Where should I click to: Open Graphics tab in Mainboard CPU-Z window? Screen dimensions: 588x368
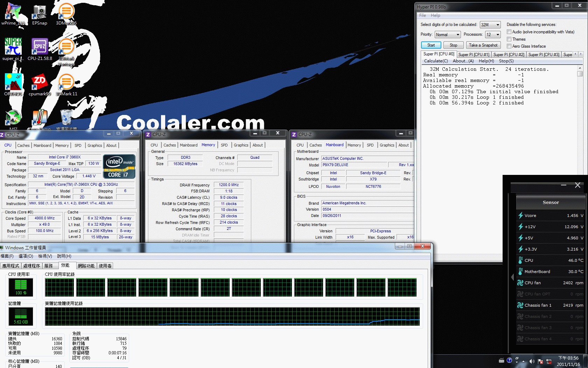(387, 145)
